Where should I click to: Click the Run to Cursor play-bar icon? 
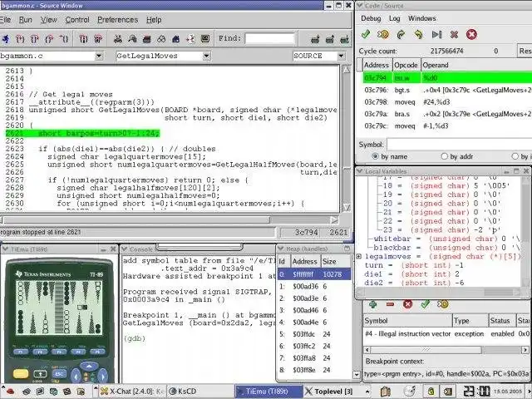[436, 34]
